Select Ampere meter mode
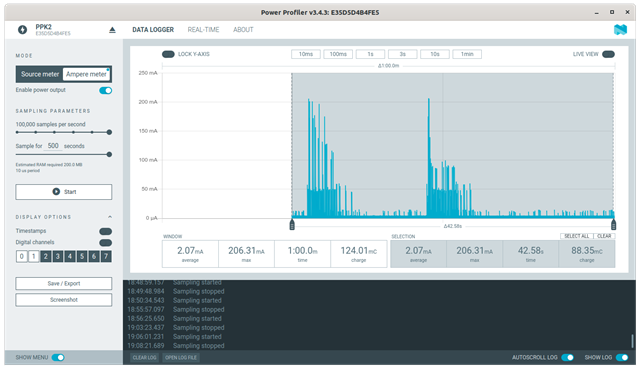Screen dimensions: 640x369 [86, 74]
